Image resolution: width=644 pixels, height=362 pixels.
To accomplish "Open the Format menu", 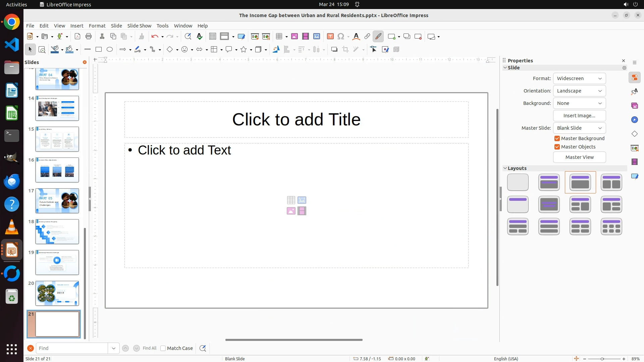I will tap(97, 26).
